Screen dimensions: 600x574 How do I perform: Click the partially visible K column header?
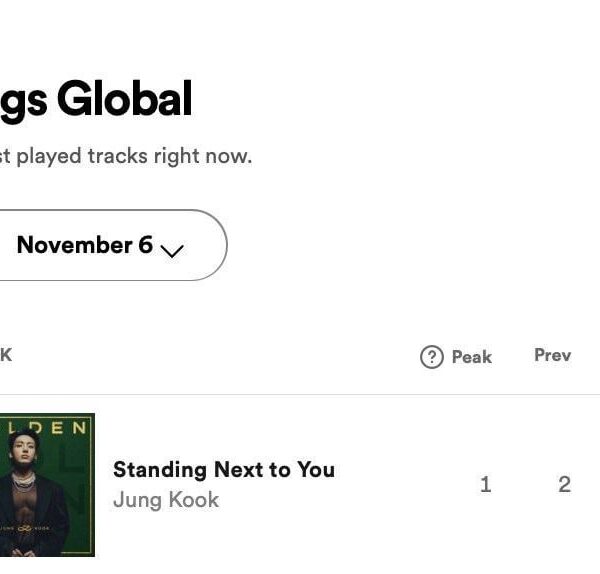[6, 355]
